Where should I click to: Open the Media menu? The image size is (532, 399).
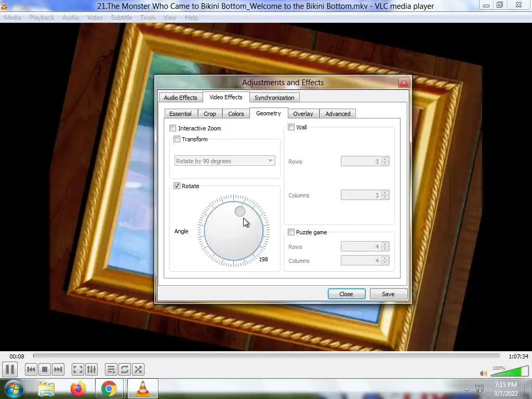(12, 17)
